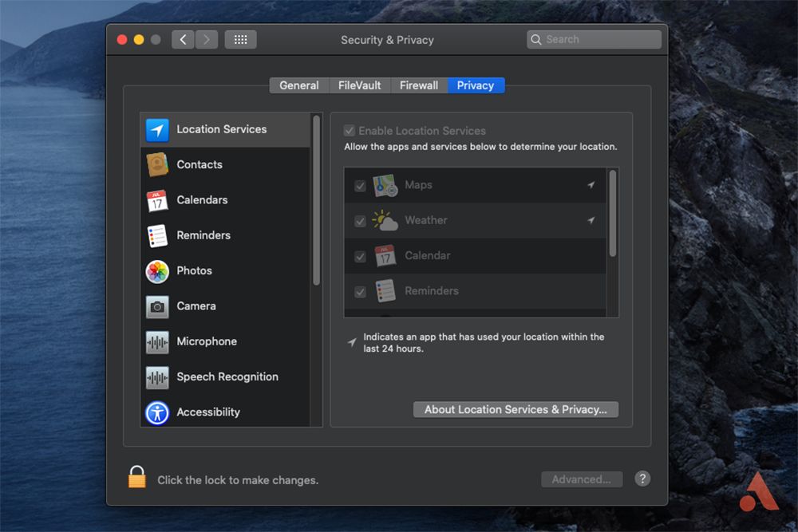Switch to the FileVault tab
The image size is (798, 532).
(360, 85)
